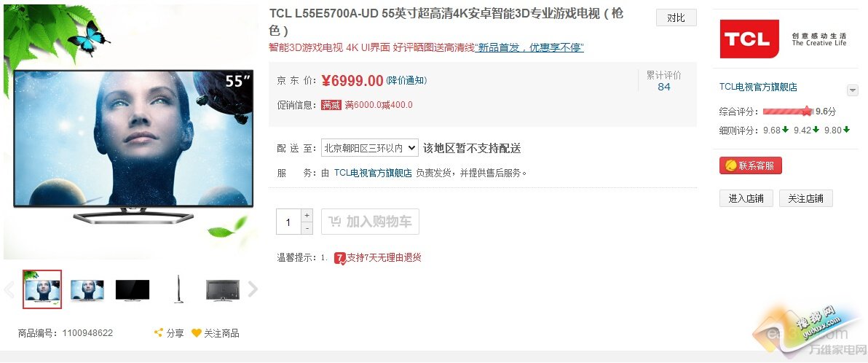Click the 进入店铺 button

click(746, 198)
